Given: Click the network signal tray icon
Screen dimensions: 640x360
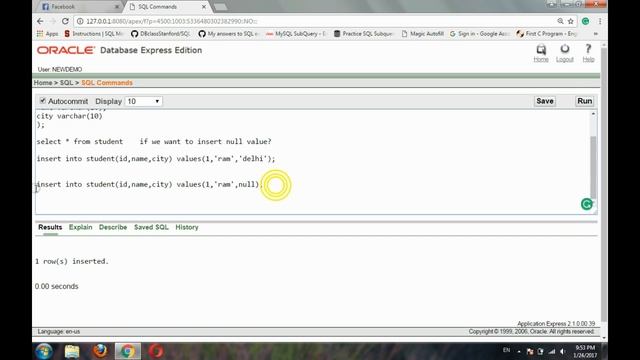Looking at the screenshot, I should click(x=552, y=351).
